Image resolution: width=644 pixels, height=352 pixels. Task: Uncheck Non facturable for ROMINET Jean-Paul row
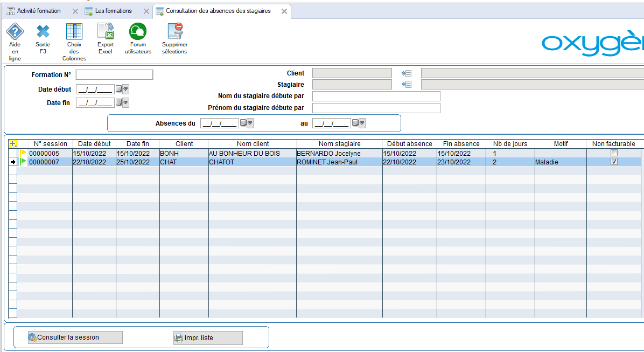pos(614,162)
